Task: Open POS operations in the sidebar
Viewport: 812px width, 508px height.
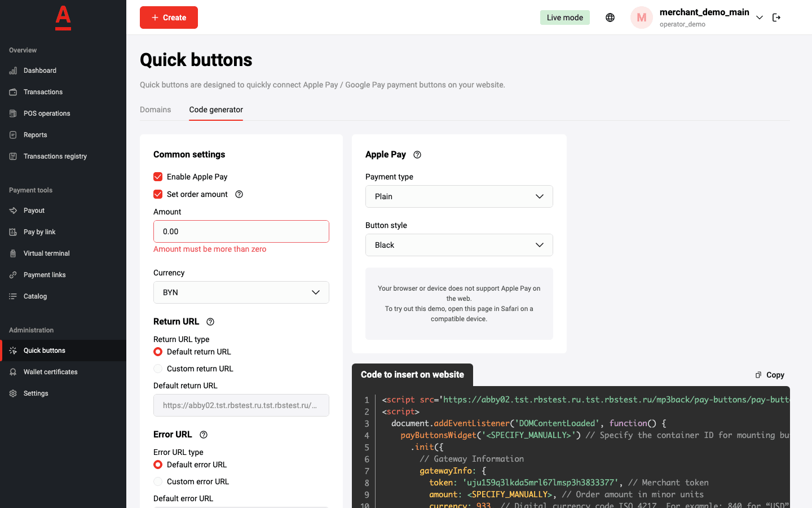Action: point(63,113)
